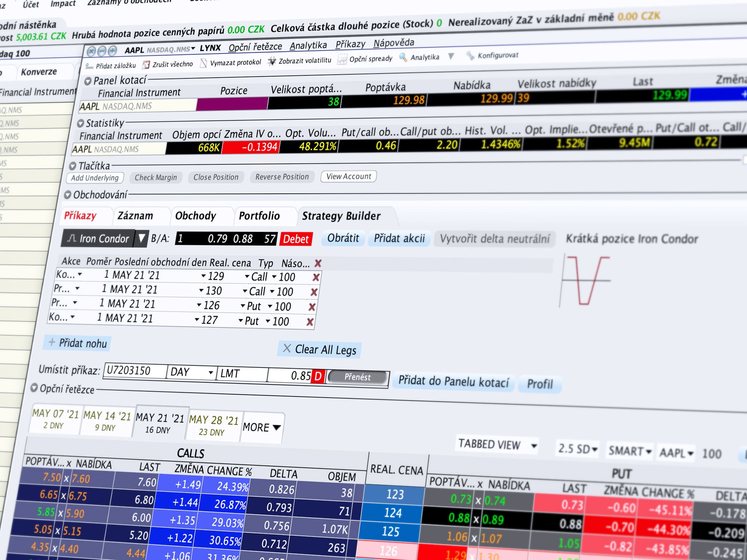Viewport: 747px width, 560px height.
Task: Click the Přidat záložku toolbar icon
Action: [89, 66]
